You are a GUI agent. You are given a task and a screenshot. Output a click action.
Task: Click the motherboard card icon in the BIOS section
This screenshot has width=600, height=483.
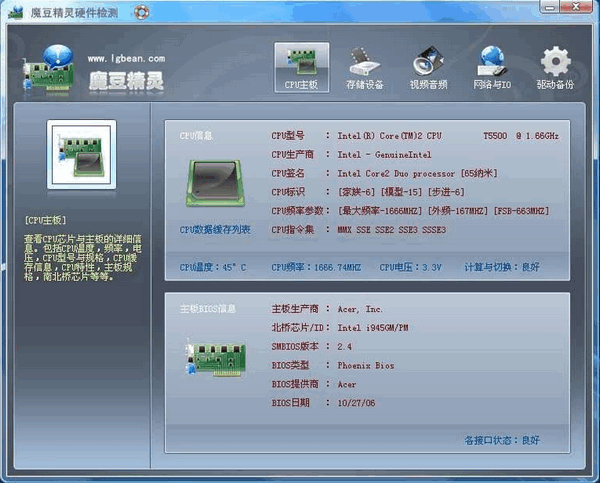(214, 353)
